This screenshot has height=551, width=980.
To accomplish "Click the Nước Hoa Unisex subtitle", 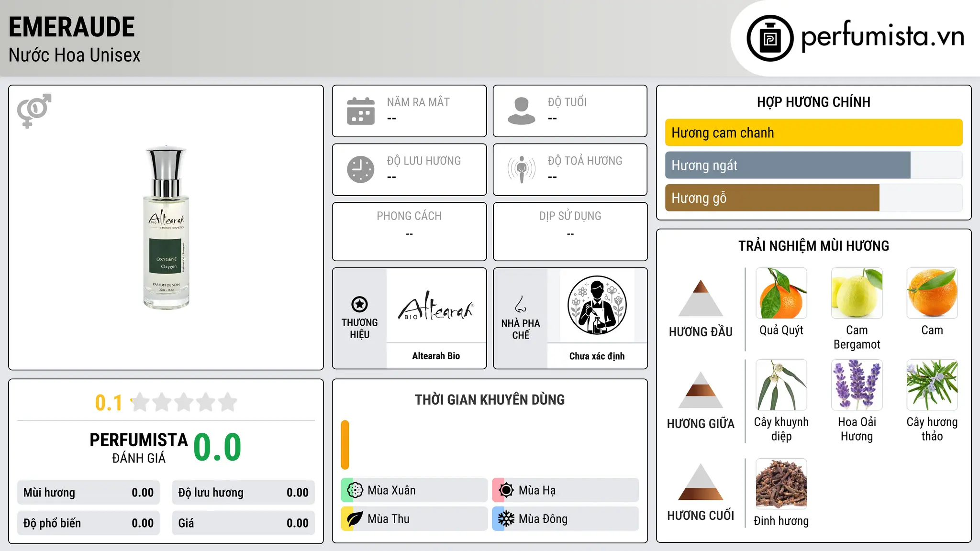I will [x=75, y=55].
